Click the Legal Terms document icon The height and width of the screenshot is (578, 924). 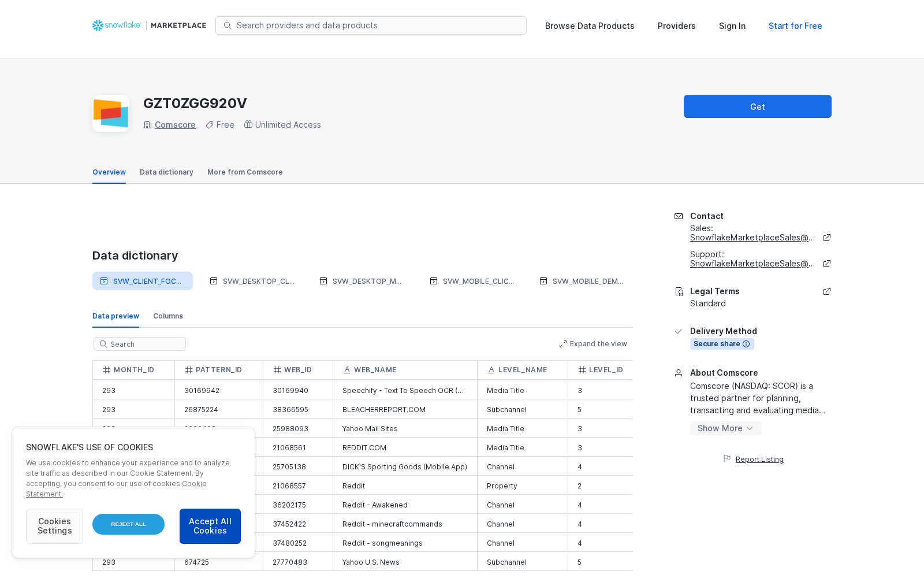(x=679, y=291)
